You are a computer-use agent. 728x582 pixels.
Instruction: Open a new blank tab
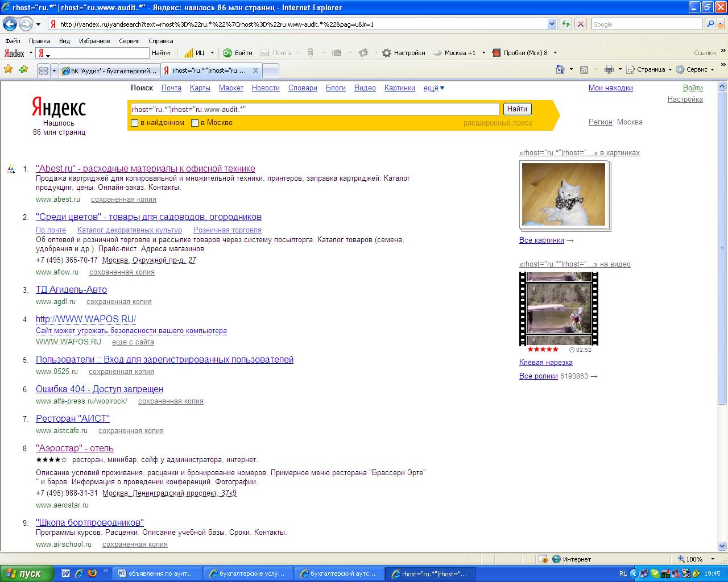point(271,70)
